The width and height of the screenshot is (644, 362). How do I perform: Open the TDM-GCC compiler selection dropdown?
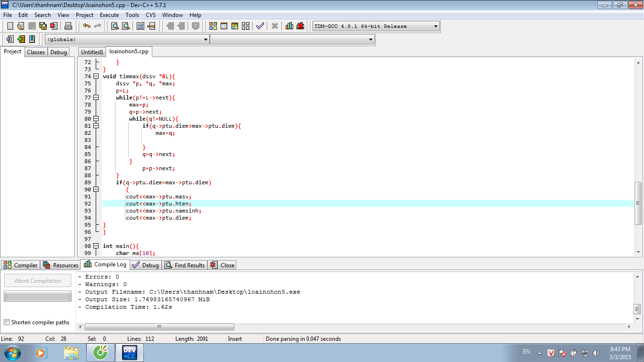point(435,26)
